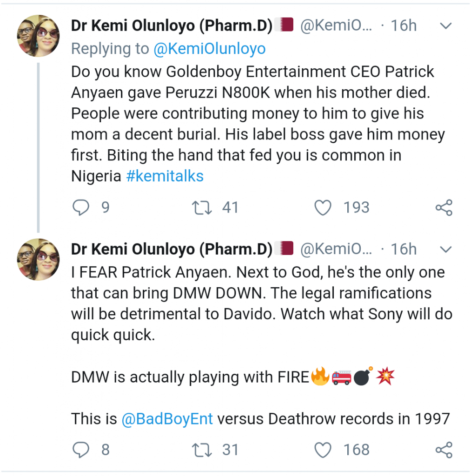Open the #kemitalks hashtag link
This screenshot has height=476, width=470.
point(165,176)
